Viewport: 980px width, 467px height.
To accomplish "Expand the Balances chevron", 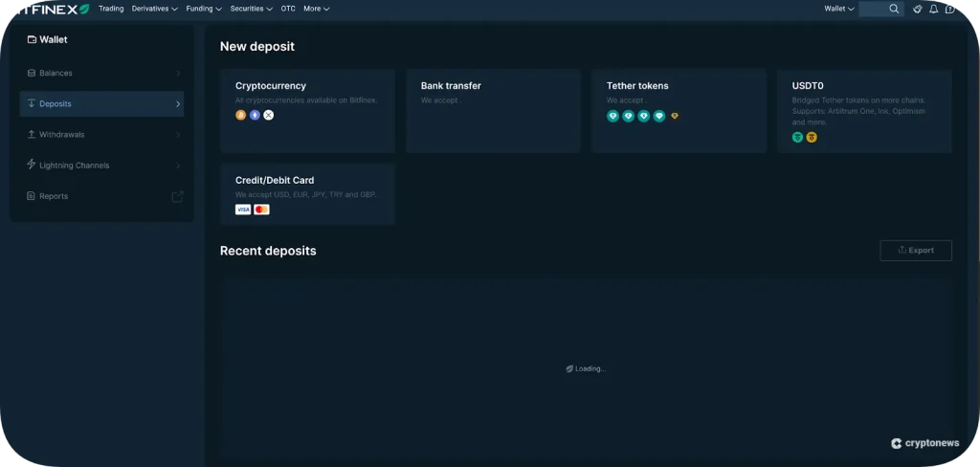I will [178, 73].
